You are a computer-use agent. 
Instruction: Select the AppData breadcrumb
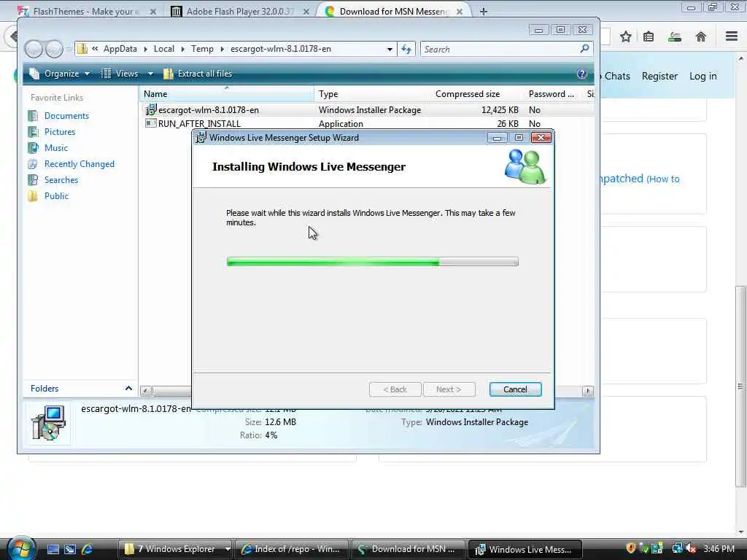point(120,49)
